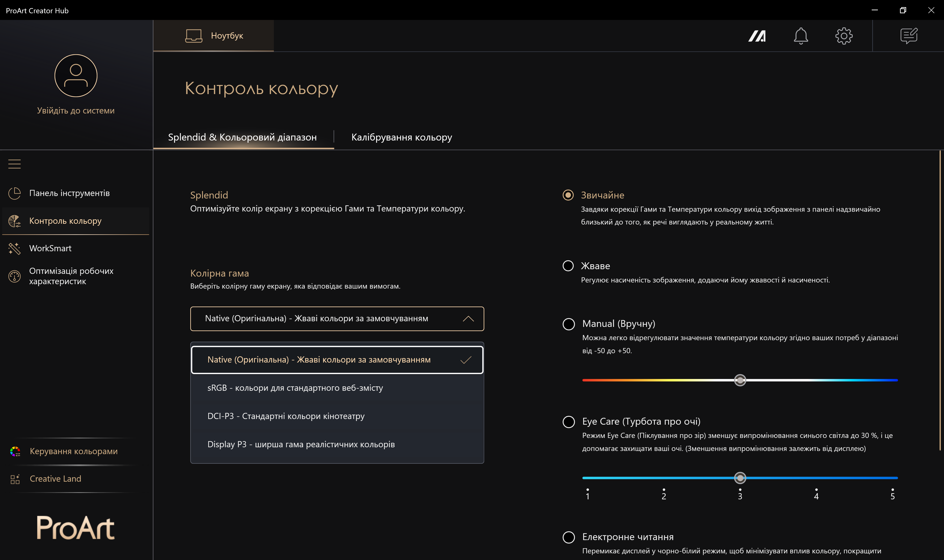Click Увійдіть до системи sign-in link
Screen dimensions: 944x560
point(75,111)
